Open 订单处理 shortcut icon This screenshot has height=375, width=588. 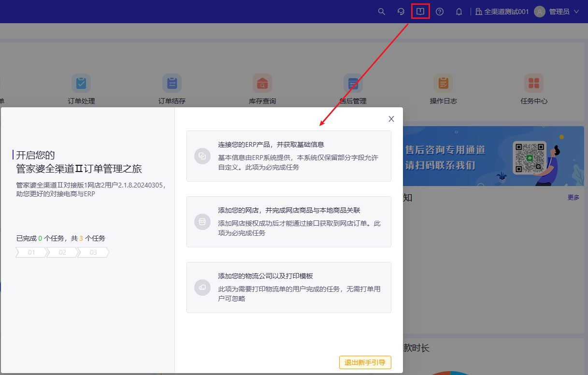point(81,83)
